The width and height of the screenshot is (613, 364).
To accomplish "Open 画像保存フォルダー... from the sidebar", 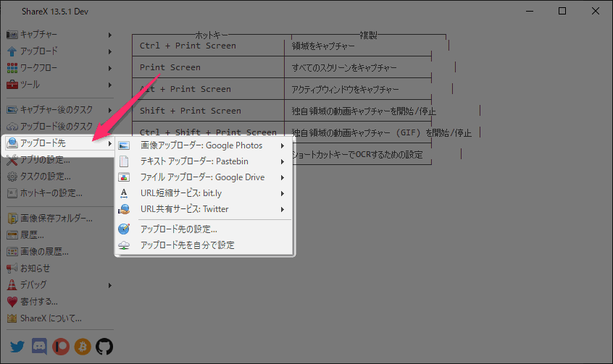I will pos(57,219).
